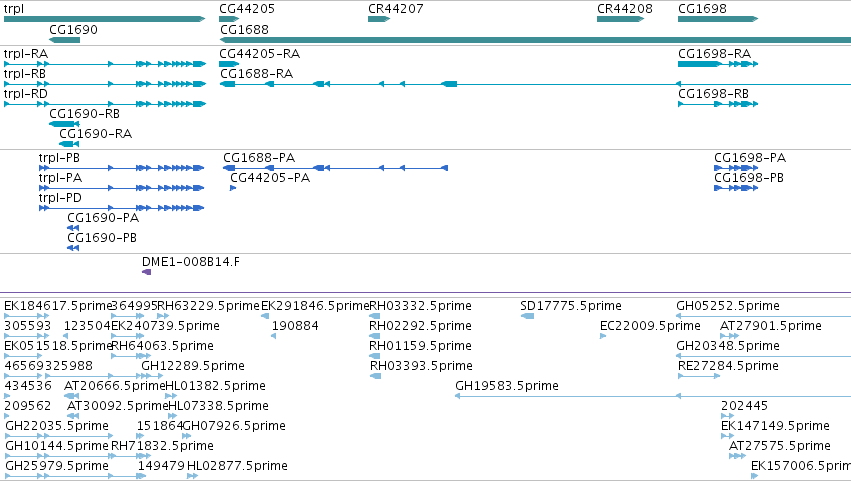The image size is (851, 481).
Task: Click the 305593 EST entry
Action: click(x=27, y=336)
